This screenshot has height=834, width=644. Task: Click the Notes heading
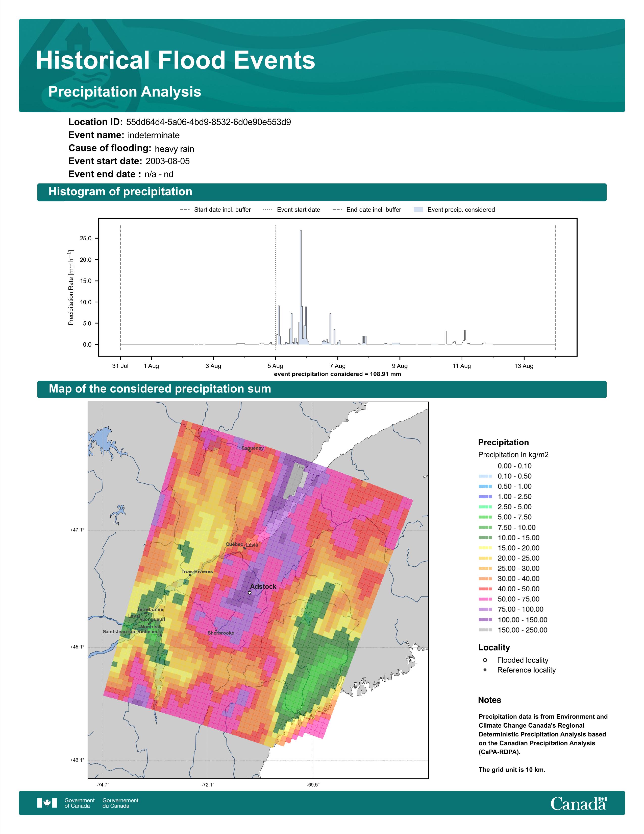(x=489, y=700)
